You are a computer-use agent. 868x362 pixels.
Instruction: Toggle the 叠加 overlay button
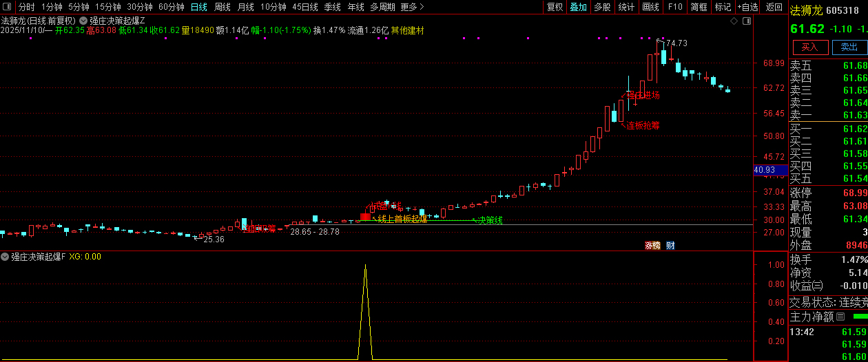[x=578, y=7]
